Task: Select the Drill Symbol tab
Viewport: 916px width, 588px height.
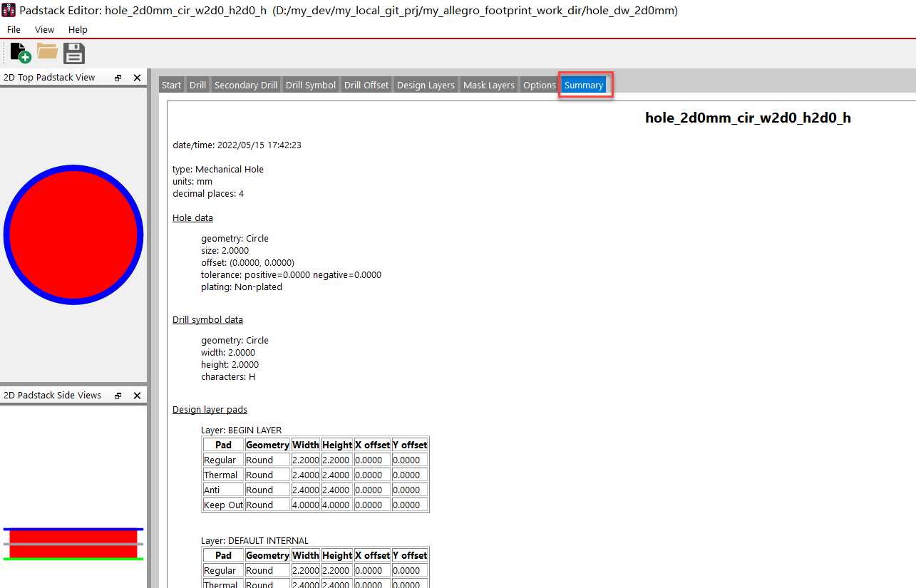Action: [310, 85]
